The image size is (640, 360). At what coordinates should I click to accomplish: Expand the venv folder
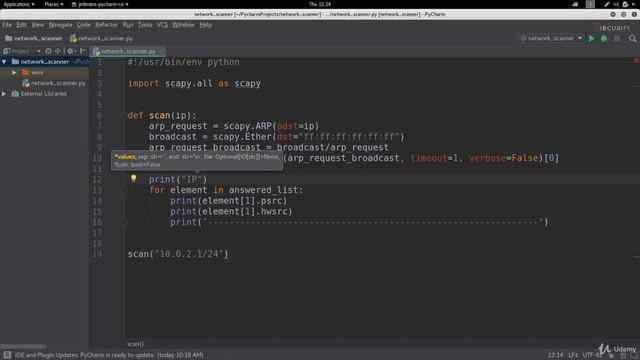[x=14, y=72]
